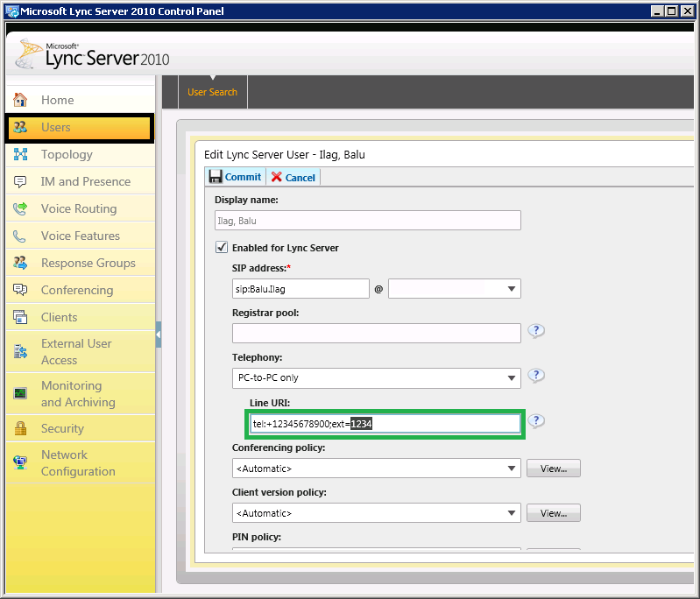Click the Display name field

coord(367,221)
